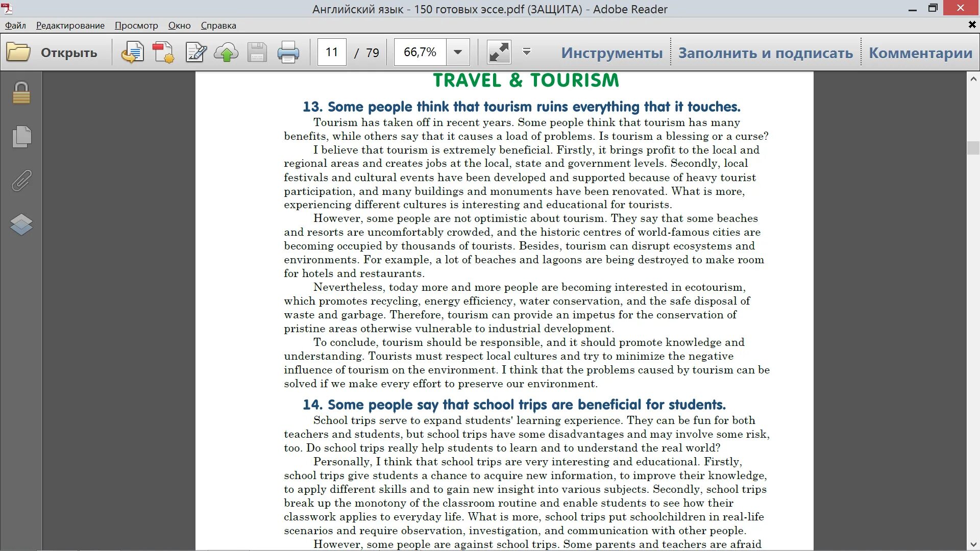Image resolution: width=980 pixels, height=551 pixels.
Task: Click the sign document pencil icon
Action: point(195,53)
